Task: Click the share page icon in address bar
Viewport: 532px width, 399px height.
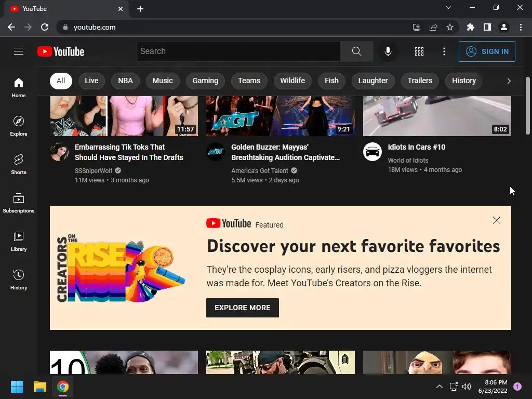Action: (433, 27)
